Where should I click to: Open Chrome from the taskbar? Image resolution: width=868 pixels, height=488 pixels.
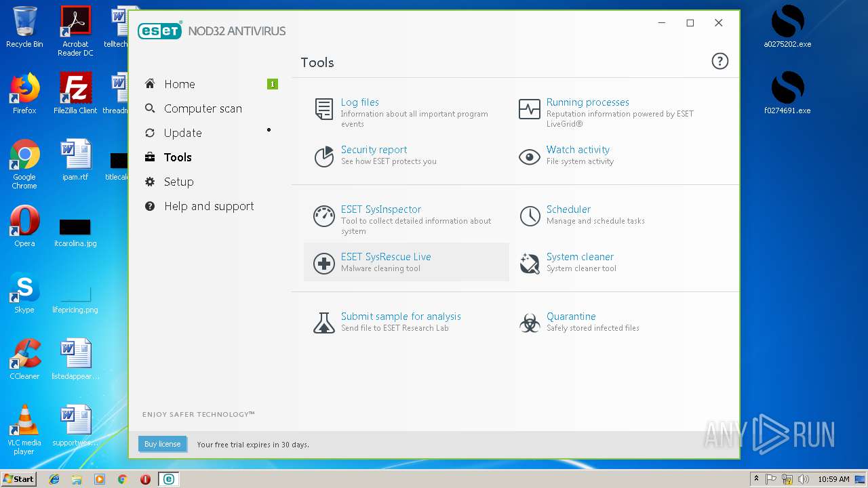(122, 479)
